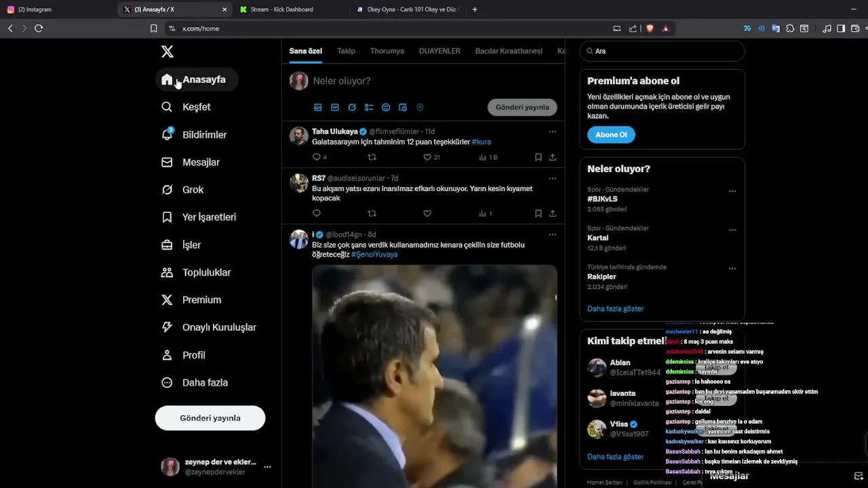Viewport: 868px width, 488px height.
Task: Open a new browser tab
Action: (475, 9)
